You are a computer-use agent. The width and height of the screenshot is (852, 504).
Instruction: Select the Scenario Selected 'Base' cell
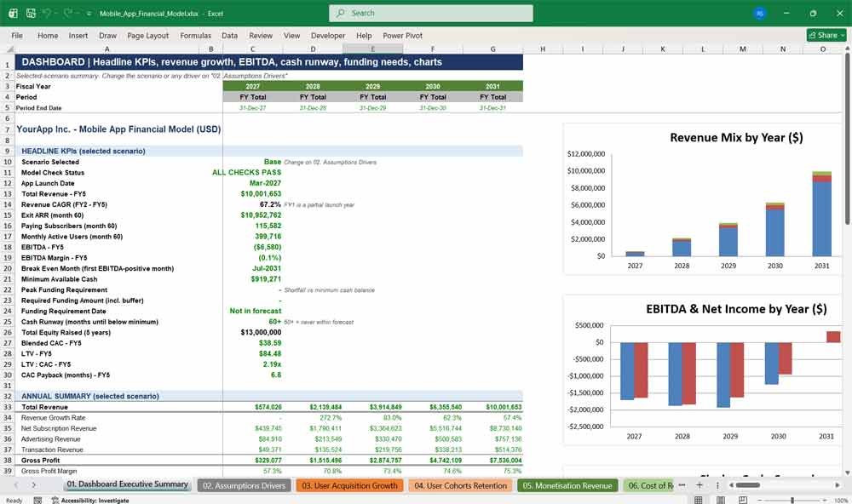(x=253, y=162)
